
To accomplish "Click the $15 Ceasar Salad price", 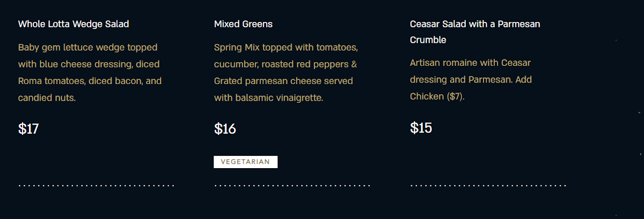I will pos(421,127).
